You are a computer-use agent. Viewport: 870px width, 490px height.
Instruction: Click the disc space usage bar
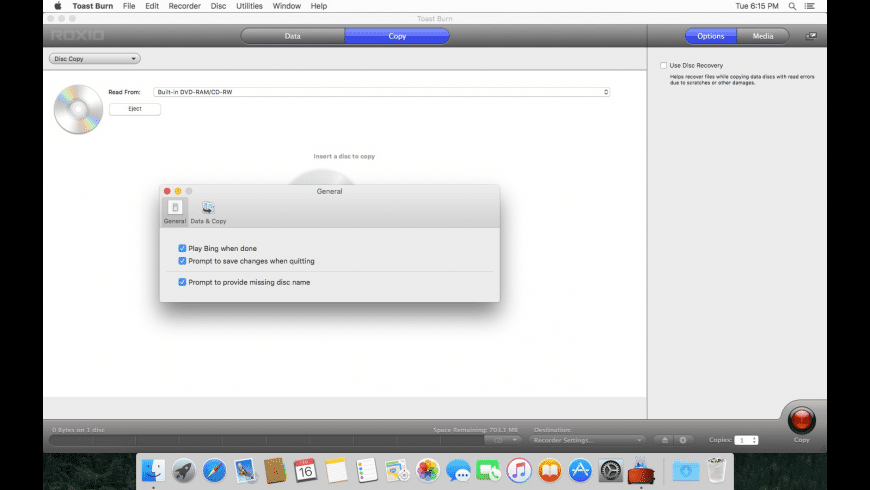pos(266,440)
